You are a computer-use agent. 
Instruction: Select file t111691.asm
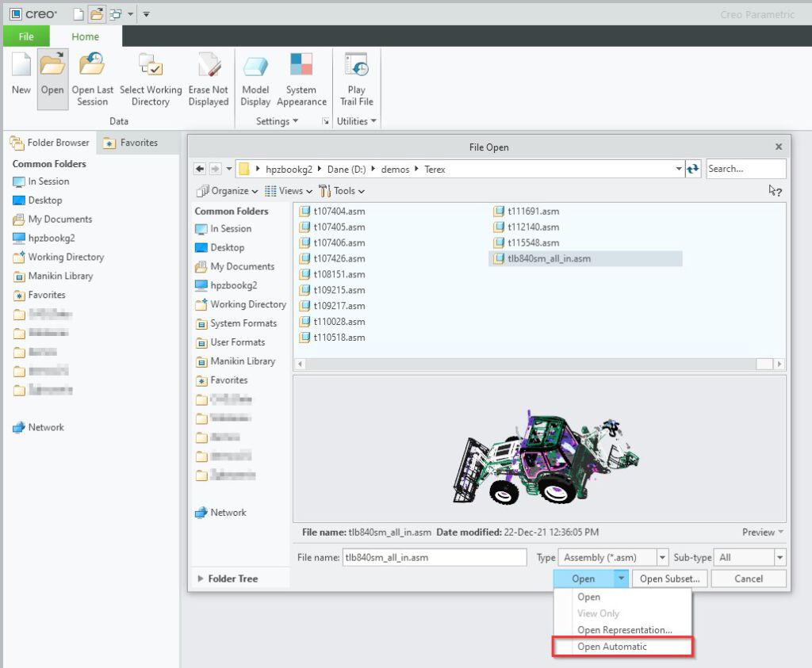tap(527, 211)
